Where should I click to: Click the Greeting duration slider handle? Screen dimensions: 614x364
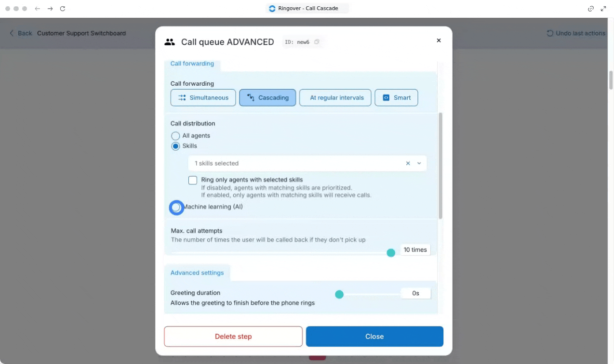pos(339,294)
